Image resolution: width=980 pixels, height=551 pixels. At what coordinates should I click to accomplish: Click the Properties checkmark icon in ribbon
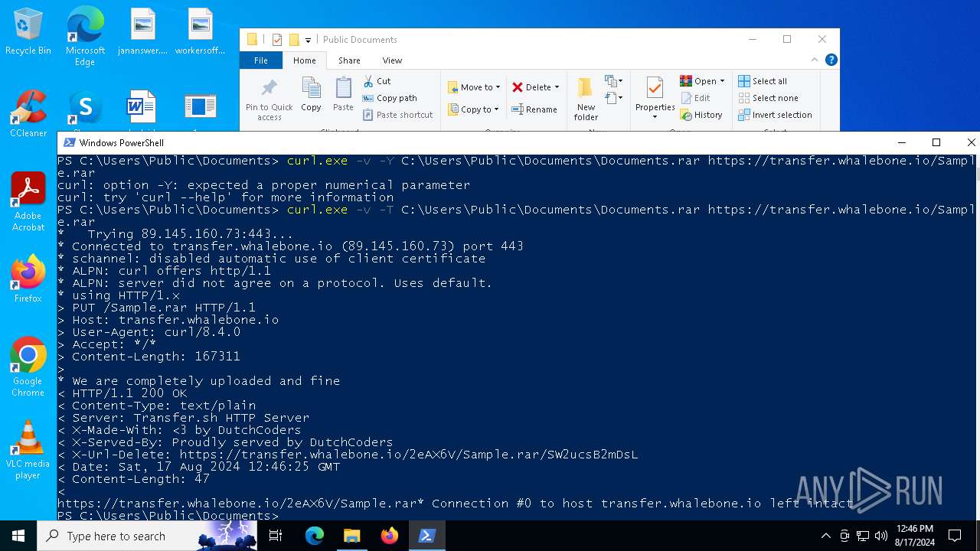(x=655, y=88)
